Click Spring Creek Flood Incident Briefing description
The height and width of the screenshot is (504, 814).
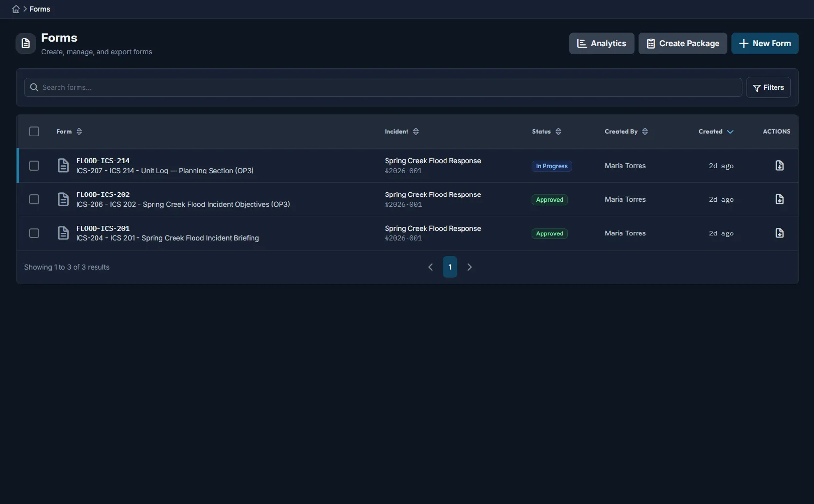click(167, 238)
